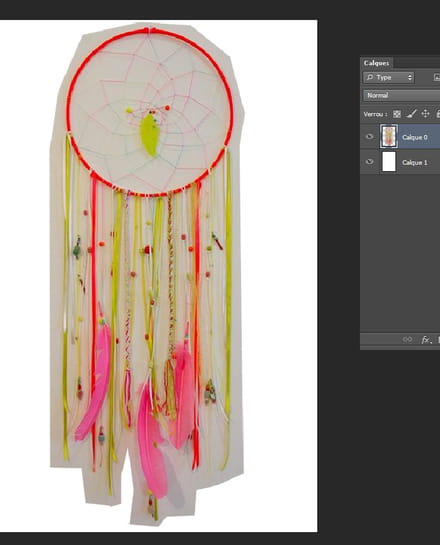Hide Calque 1 using its eye icon
The height and width of the screenshot is (545, 440).
click(x=370, y=162)
